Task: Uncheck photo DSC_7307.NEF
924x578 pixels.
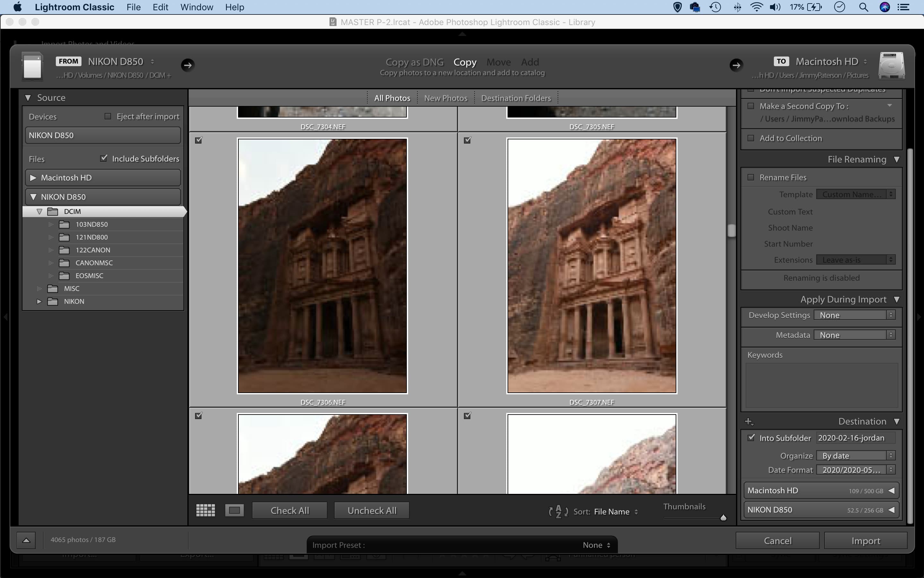Action: [467, 140]
